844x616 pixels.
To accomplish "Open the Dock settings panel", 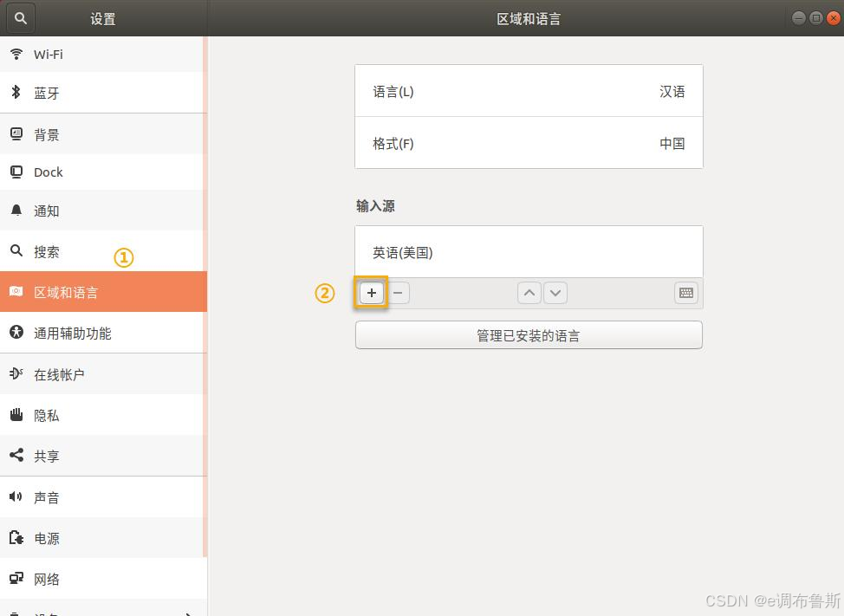I will (x=101, y=172).
